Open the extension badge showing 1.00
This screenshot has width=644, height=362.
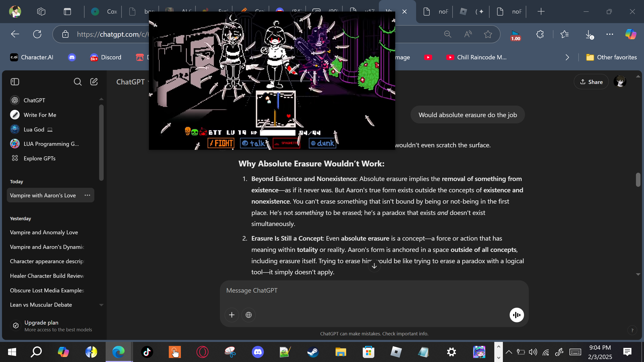coord(515,35)
